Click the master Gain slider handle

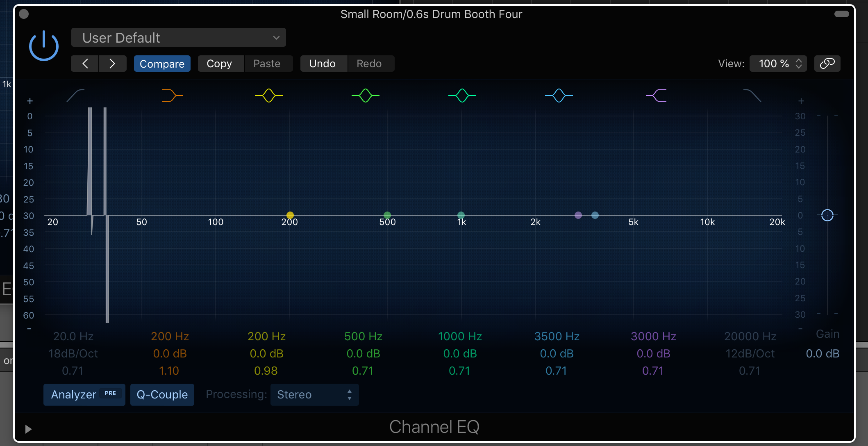pos(827,215)
